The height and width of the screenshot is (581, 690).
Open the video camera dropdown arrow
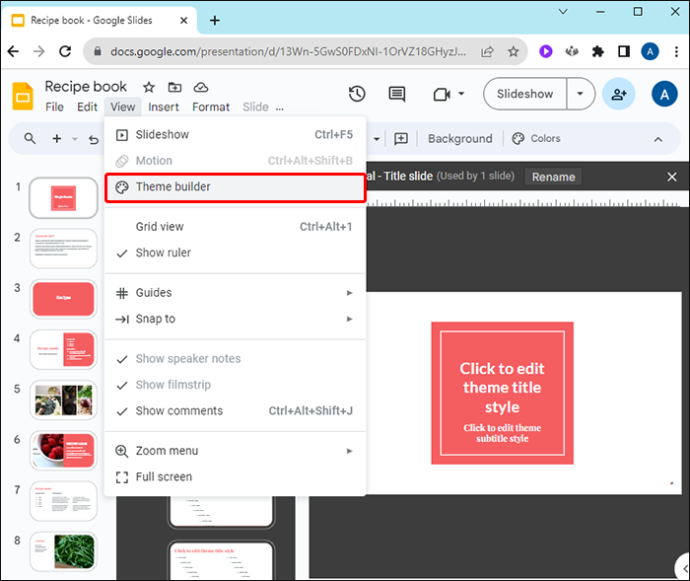click(461, 94)
